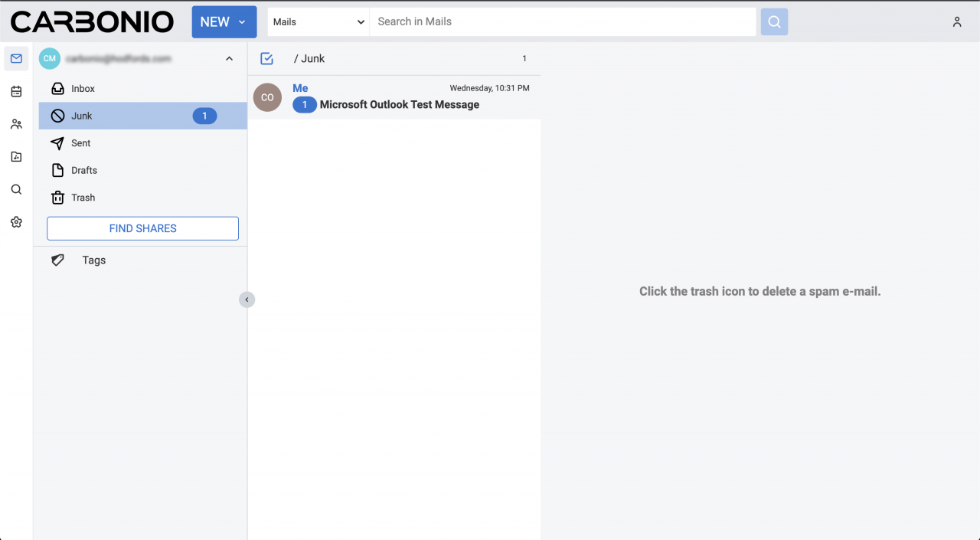
Task: Select the Trash folder icon
Action: click(58, 198)
